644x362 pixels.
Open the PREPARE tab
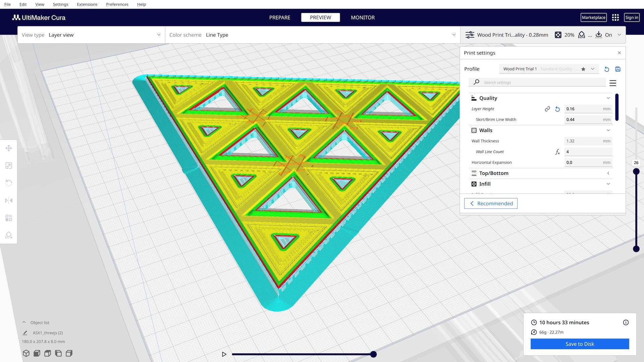click(279, 17)
